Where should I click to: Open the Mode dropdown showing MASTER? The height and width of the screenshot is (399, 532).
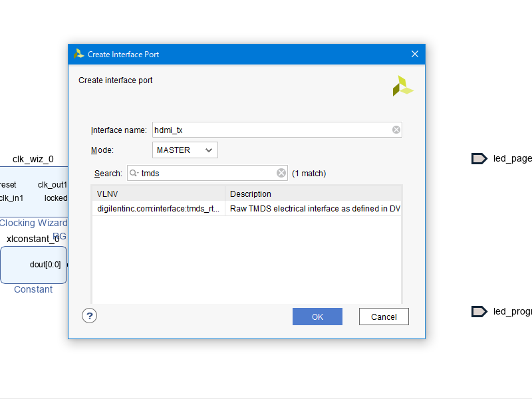click(x=185, y=150)
